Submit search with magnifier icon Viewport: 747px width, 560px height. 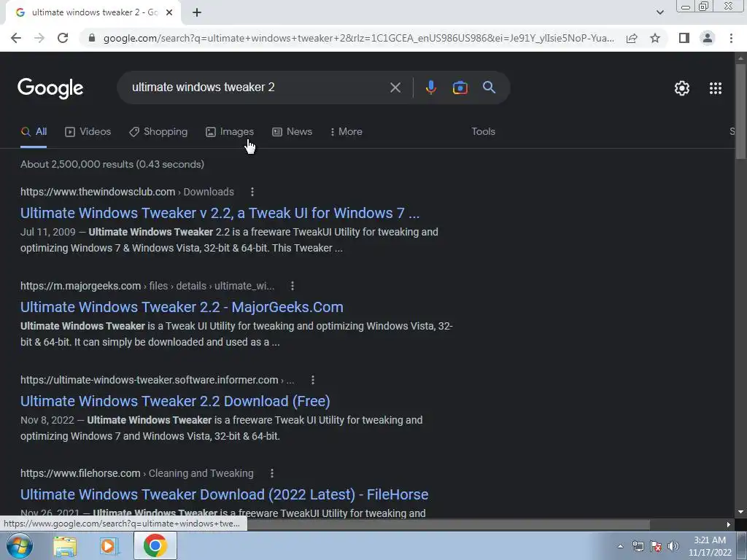(489, 87)
